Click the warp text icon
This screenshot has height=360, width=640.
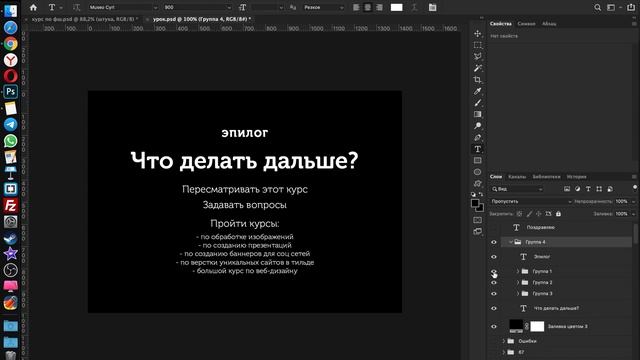click(x=415, y=7)
